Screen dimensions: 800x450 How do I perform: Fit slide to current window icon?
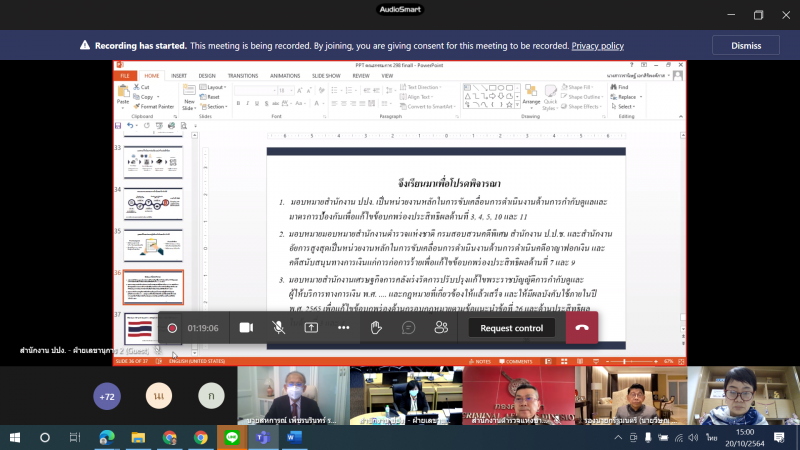point(681,361)
